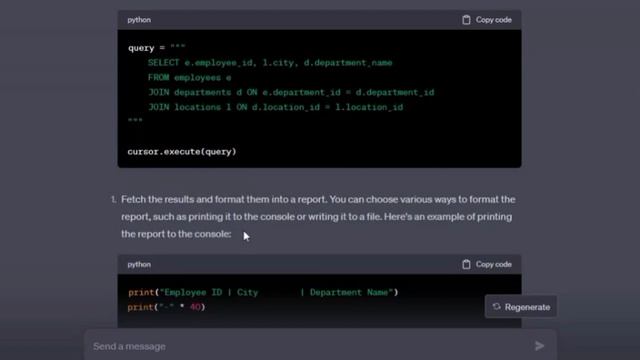
Task: Click the python label of the second code block
Action: 139,264
